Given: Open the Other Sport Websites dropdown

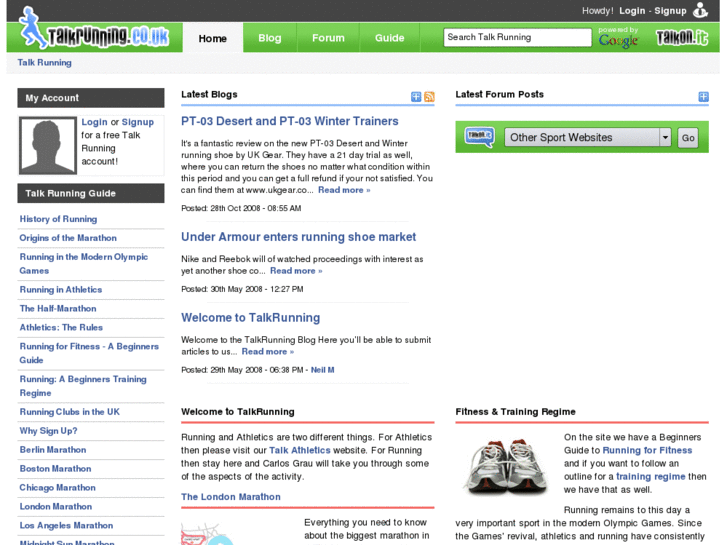Looking at the screenshot, I should [x=587, y=137].
